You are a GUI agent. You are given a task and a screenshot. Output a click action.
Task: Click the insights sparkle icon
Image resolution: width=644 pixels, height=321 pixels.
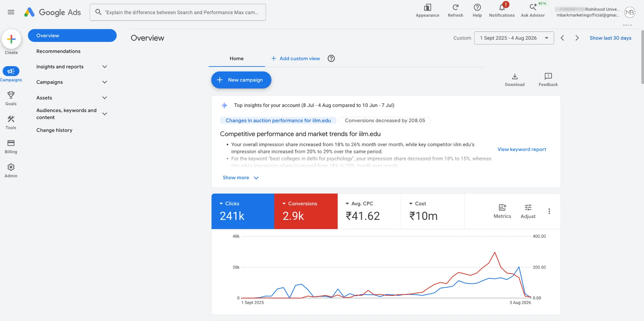coord(224,105)
